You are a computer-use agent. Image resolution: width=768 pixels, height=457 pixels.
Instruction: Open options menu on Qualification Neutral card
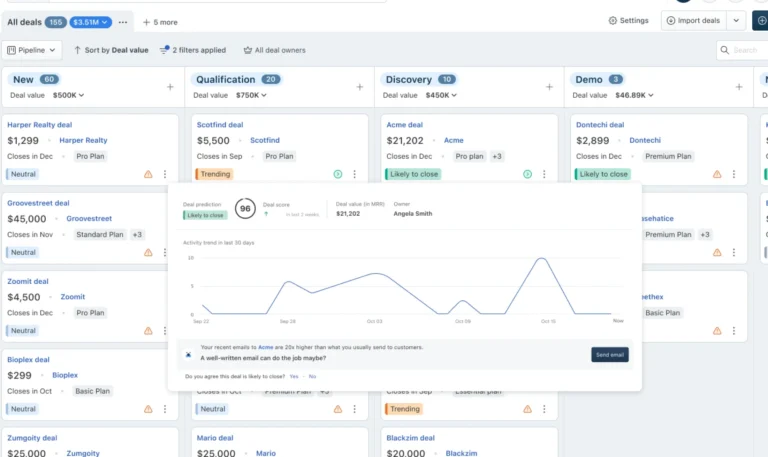pos(355,409)
